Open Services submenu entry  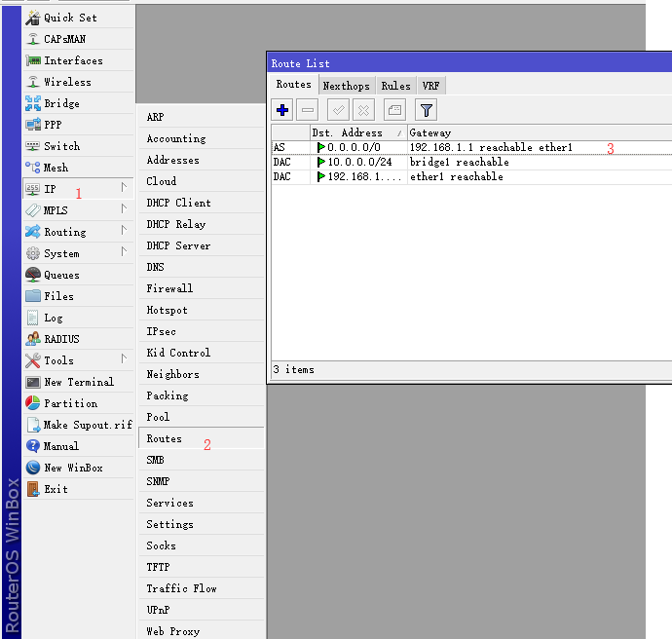click(201, 503)
